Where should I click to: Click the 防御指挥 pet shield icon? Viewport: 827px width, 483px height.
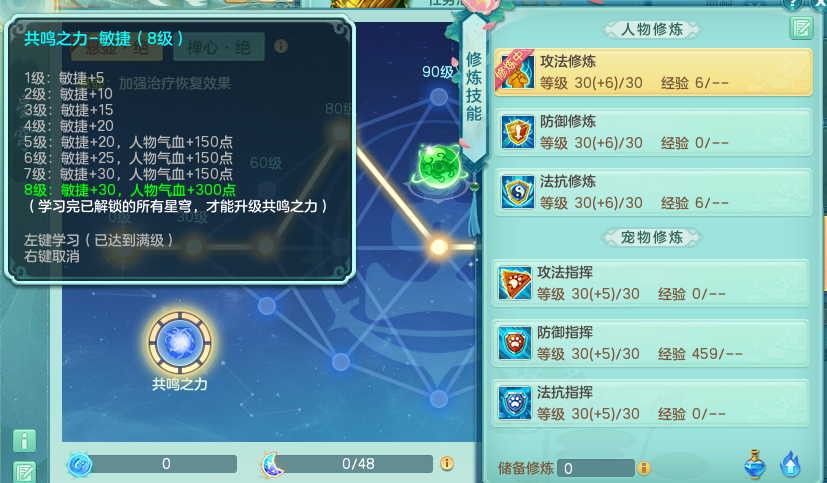click(515, 343)
